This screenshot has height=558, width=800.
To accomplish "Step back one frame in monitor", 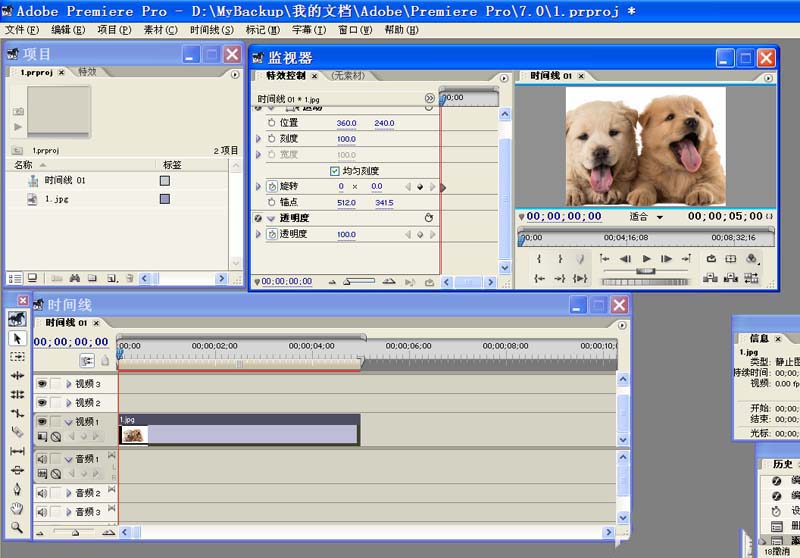I will [626, 259].
